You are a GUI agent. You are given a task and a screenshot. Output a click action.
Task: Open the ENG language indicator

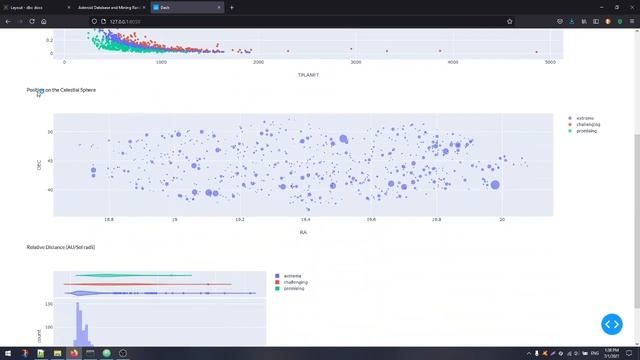click(595, 353)
